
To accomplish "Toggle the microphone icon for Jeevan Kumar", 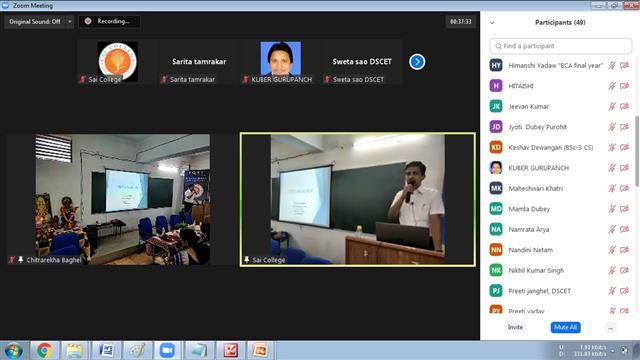I will click(612, 106).
